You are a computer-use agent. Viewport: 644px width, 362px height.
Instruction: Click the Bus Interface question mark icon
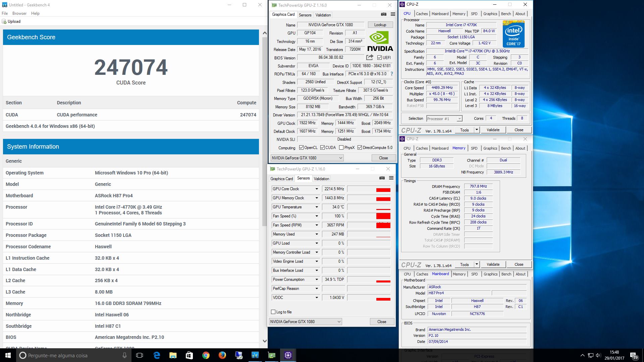click(391, 74)
